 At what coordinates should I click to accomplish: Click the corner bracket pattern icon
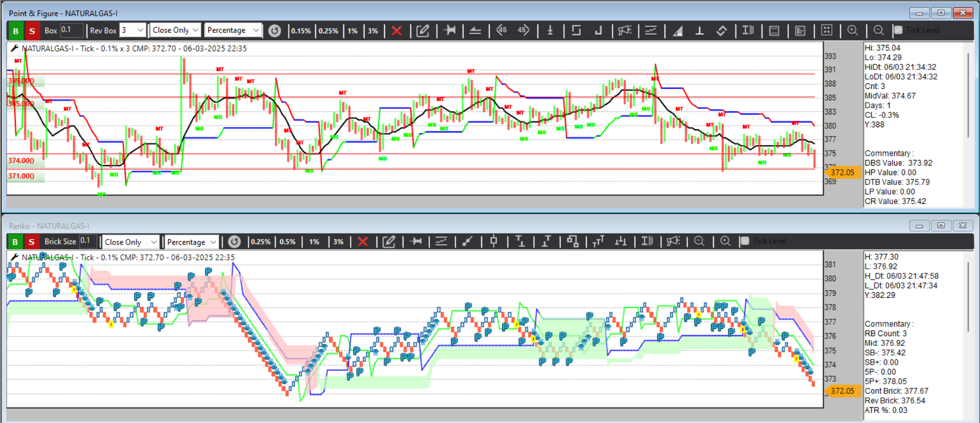(598, 31)
